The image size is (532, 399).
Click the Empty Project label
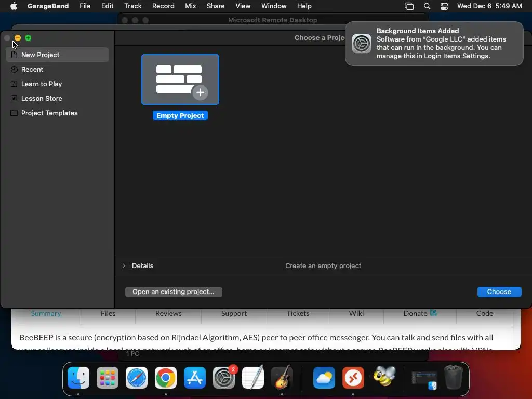(180, 116)
